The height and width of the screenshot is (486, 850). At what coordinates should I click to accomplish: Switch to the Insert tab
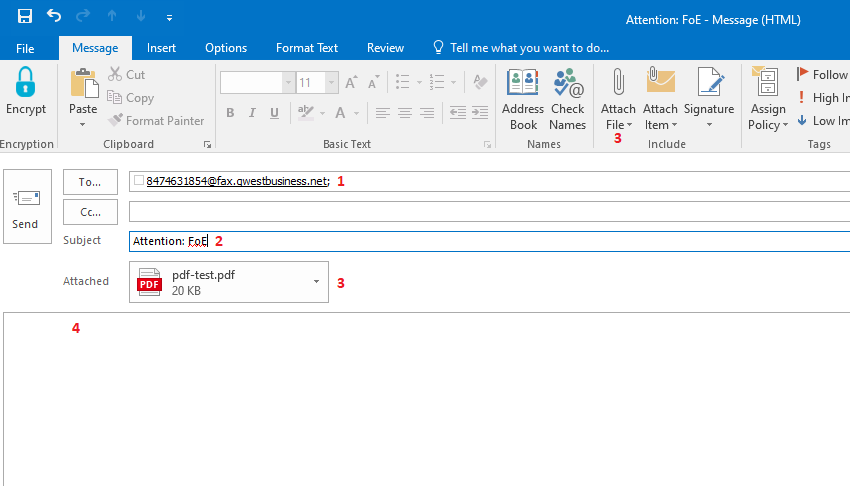pos(161,48)
